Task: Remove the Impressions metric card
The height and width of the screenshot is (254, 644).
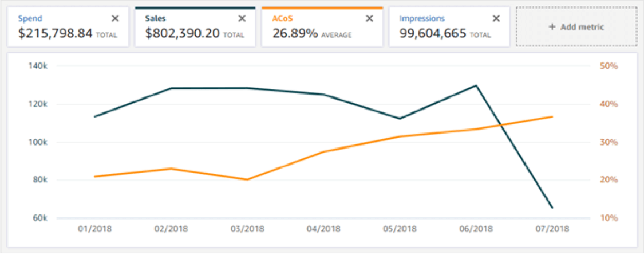Action: pyautogui.click(x=496, y=18)
